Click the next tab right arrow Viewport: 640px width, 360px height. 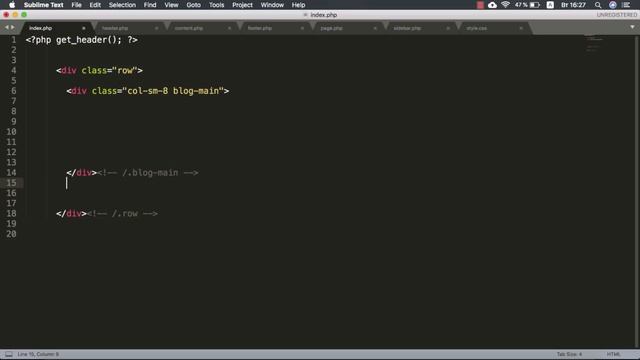[13, 27]
